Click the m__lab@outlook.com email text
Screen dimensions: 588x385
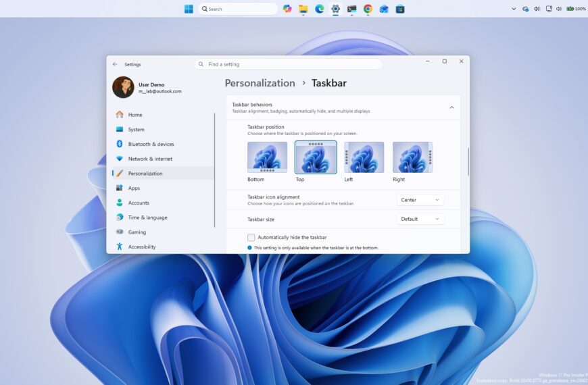click(x=160, y=91)
